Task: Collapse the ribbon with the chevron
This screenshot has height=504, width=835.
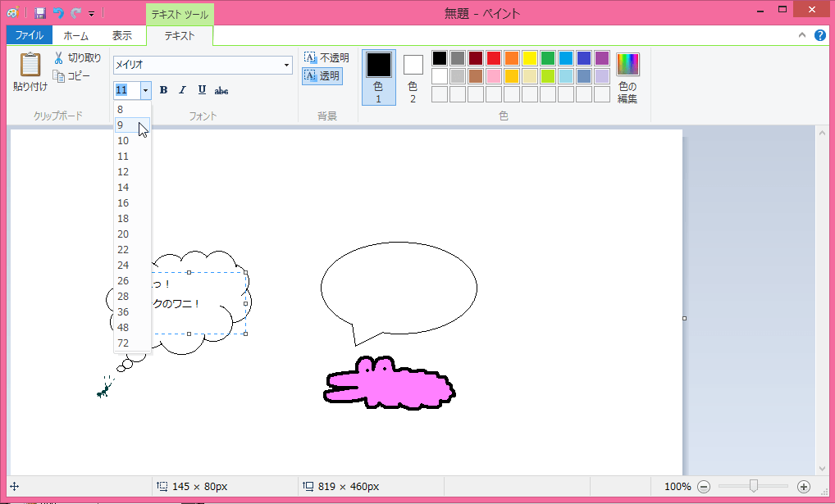Action: point(802,35)
